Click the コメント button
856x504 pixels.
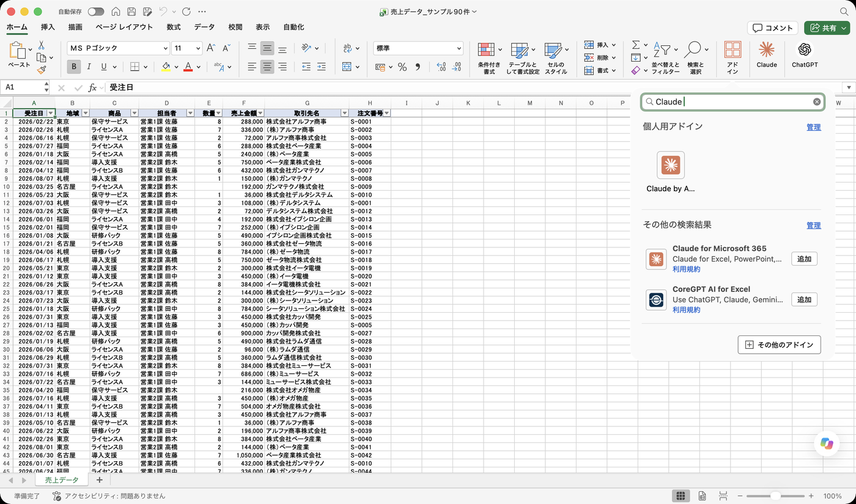coord(773,28)
